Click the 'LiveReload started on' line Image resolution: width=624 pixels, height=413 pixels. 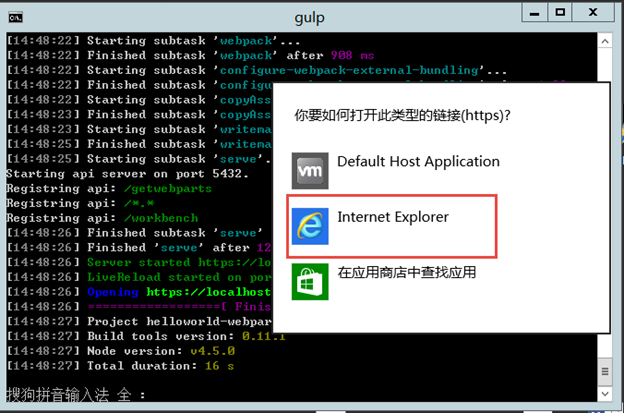(139, 277)
